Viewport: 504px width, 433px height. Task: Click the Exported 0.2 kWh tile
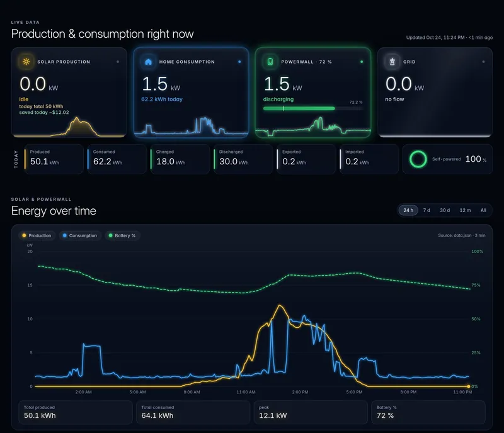[306, 159]
